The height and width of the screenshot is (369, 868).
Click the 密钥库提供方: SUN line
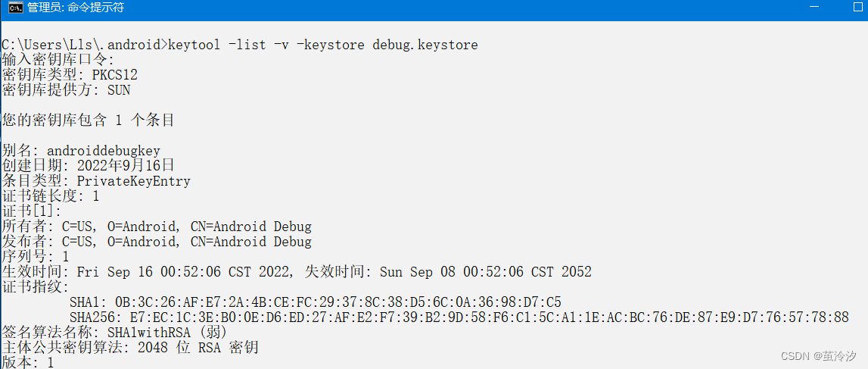pyautogui.click(x=66, y=89)
